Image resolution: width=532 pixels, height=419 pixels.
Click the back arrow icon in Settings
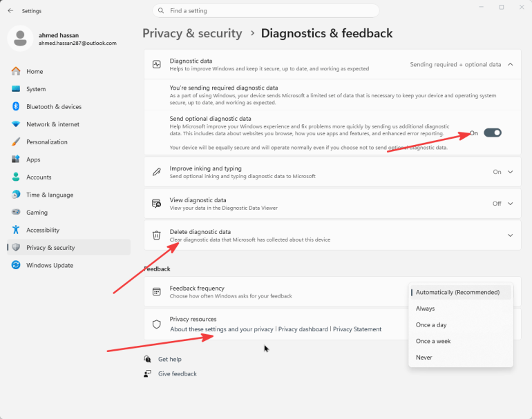pyautogui.click(x=10, y=11)
